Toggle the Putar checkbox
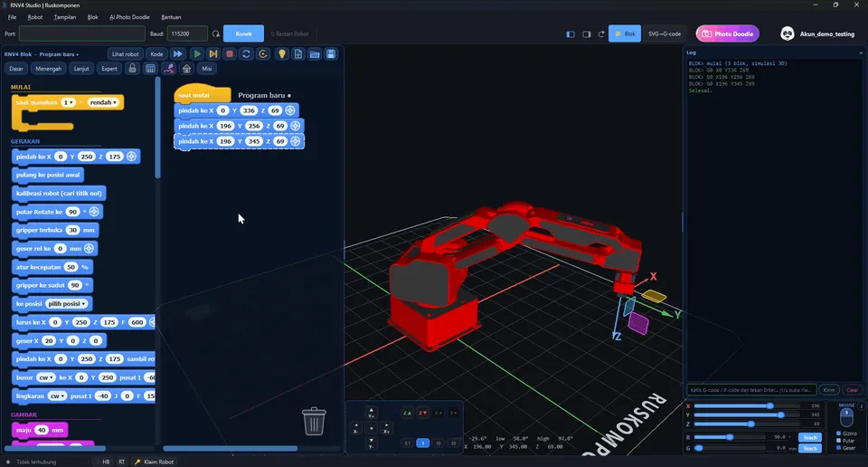868x467 pixels. 839,441
